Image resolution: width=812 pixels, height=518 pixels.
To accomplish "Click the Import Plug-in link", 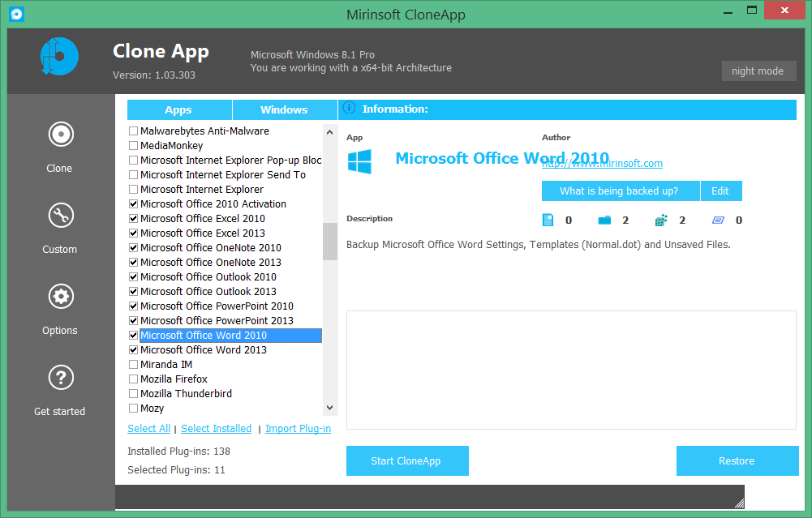I will [x=298, y=429].
